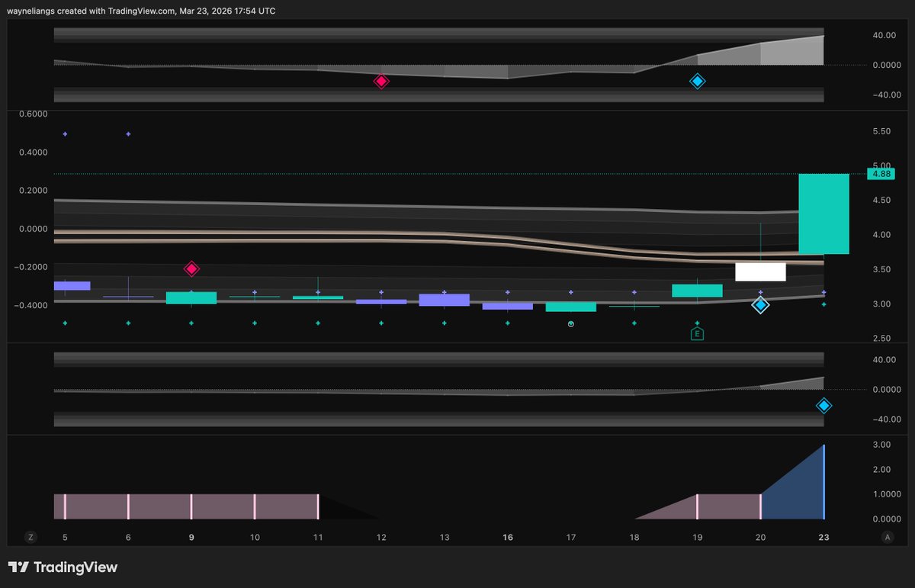Image resolution: width=915 pixels, height=588 pixels.
Task: Click the purple plus marker near 5.50 above date 6
Action: point(128,134)
